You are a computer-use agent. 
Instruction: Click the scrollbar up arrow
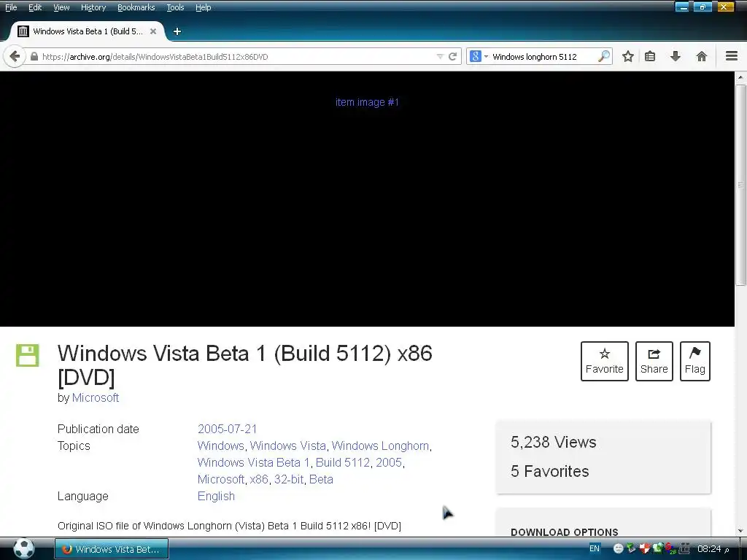(x=740, y=77)
